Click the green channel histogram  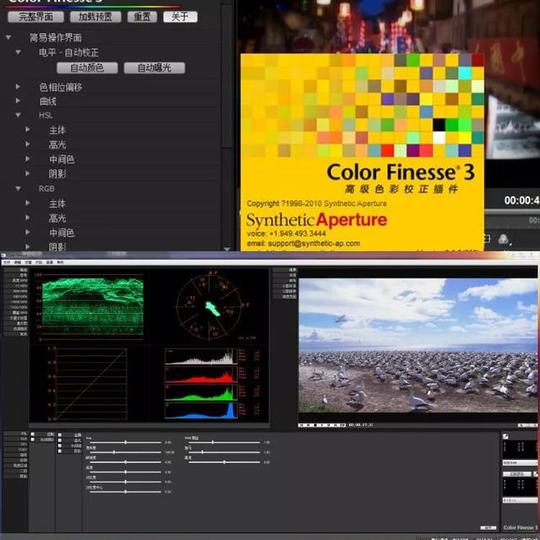click(201, 393)
